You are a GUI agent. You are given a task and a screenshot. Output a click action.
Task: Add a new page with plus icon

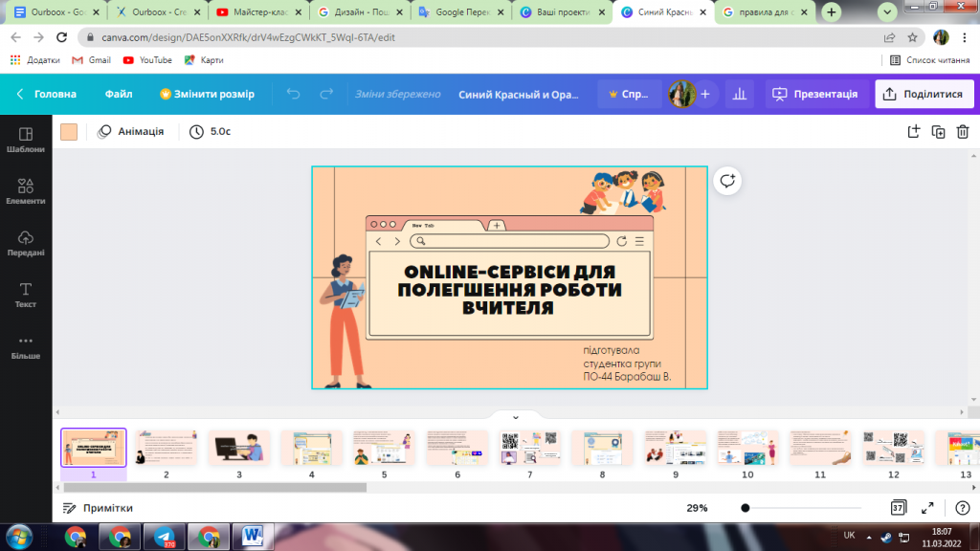click(x=913, y=132)
